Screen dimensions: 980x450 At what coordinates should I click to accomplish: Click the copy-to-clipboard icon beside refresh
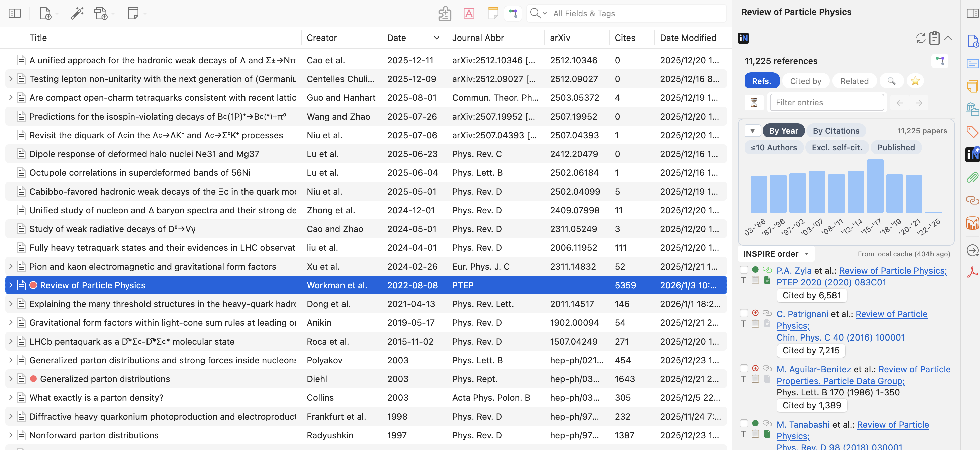click(935, 38)
